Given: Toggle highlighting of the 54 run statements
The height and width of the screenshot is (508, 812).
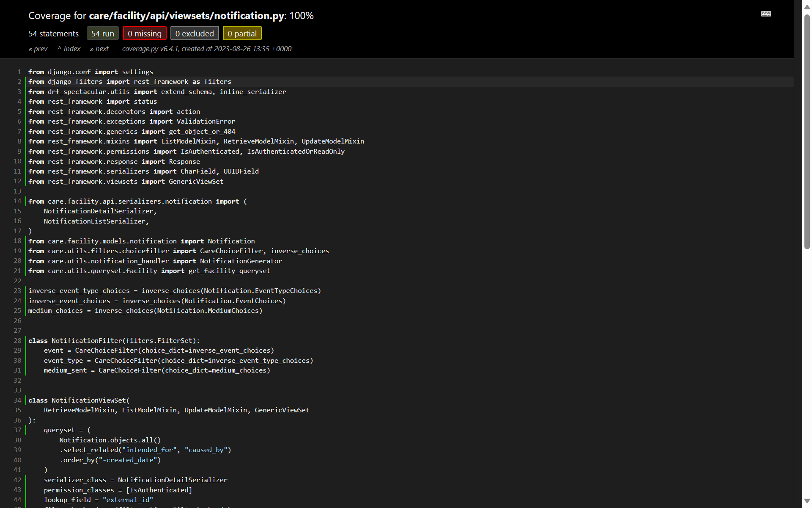Looking at the screenshot, I should pyautogui.click(x=102, y=33).
